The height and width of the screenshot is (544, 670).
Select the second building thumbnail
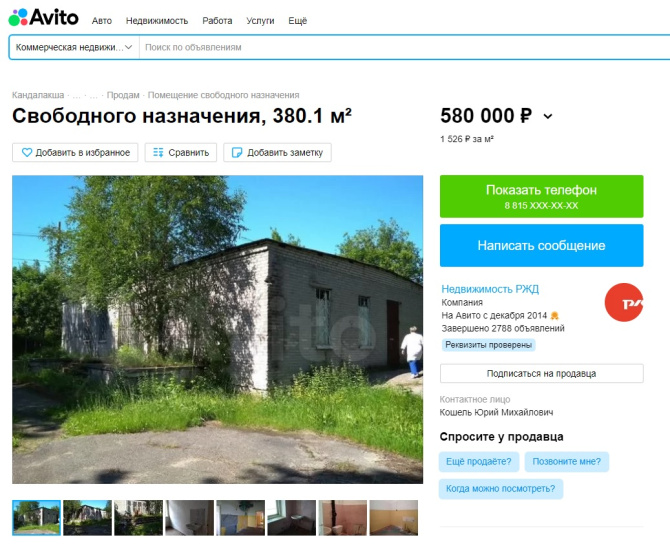coord(88,518)
